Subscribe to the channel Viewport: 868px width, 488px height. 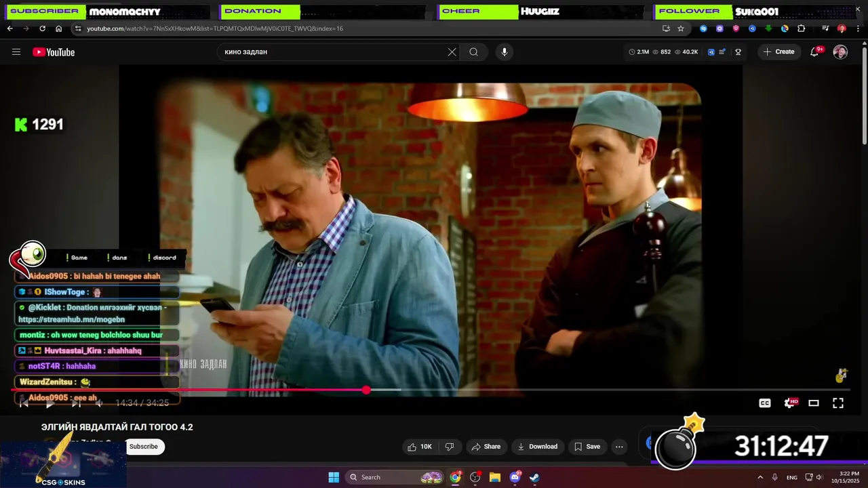(144, 447)
